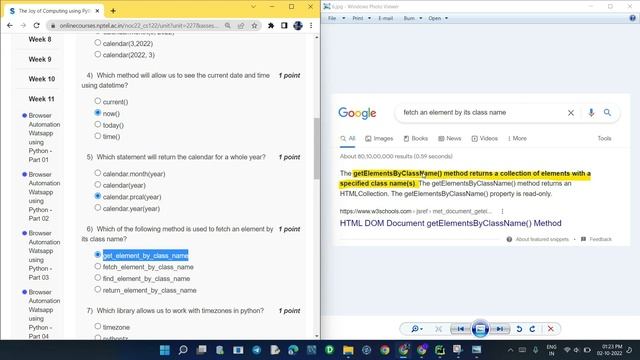
Task: Start slide show in Photo Viewer
Action: coord(480,329)
